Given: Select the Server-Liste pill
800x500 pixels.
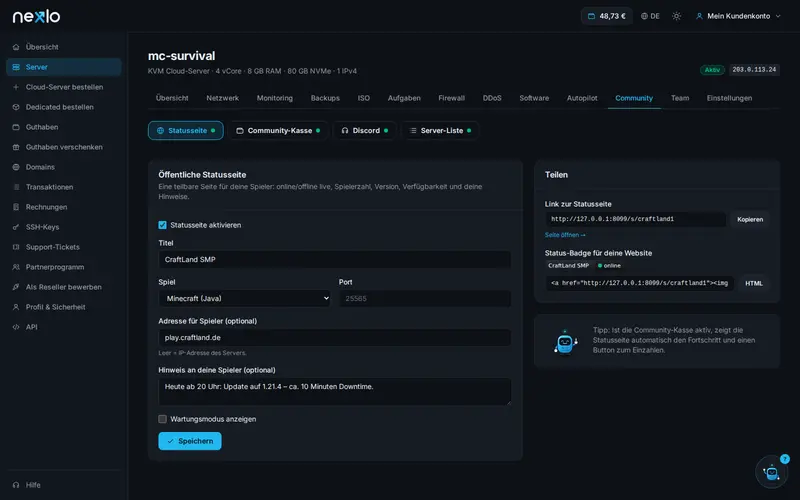Looking at the screenshot, I should point(440,131).
